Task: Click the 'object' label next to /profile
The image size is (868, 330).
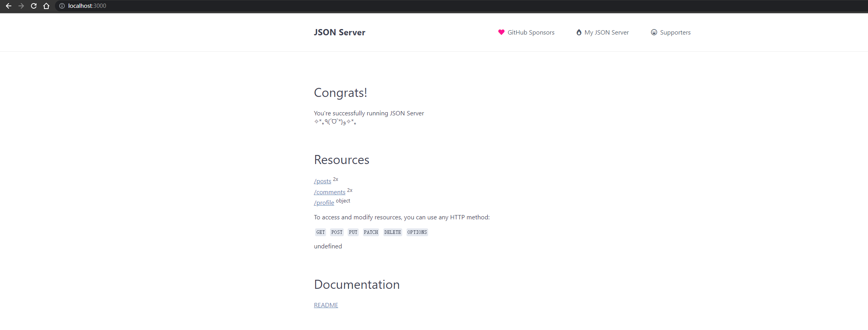Action: pos(343,201)
